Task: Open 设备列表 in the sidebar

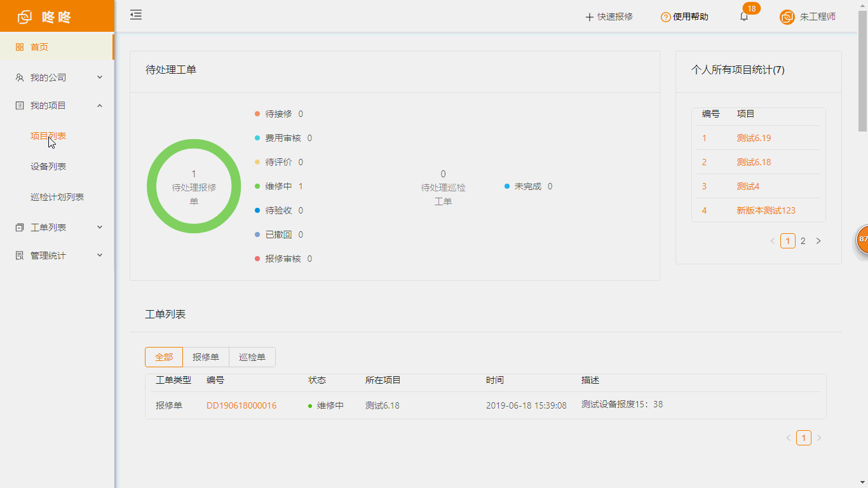Action: 48,166
